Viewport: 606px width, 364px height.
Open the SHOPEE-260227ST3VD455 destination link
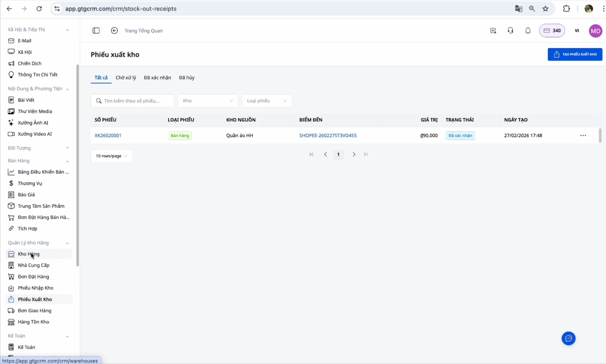coord(328,135)
